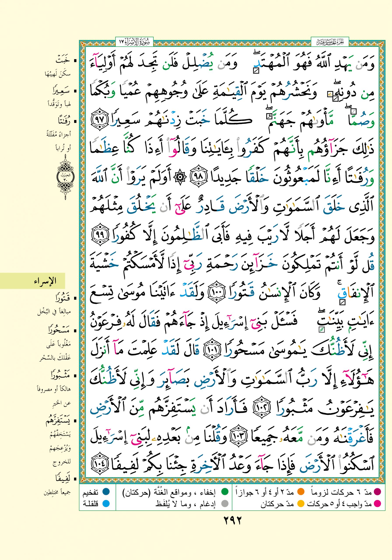This screenshot has height=560, width=392.
Task: Pick the light blue قلقلة legend dot
Action: (106, 503)
